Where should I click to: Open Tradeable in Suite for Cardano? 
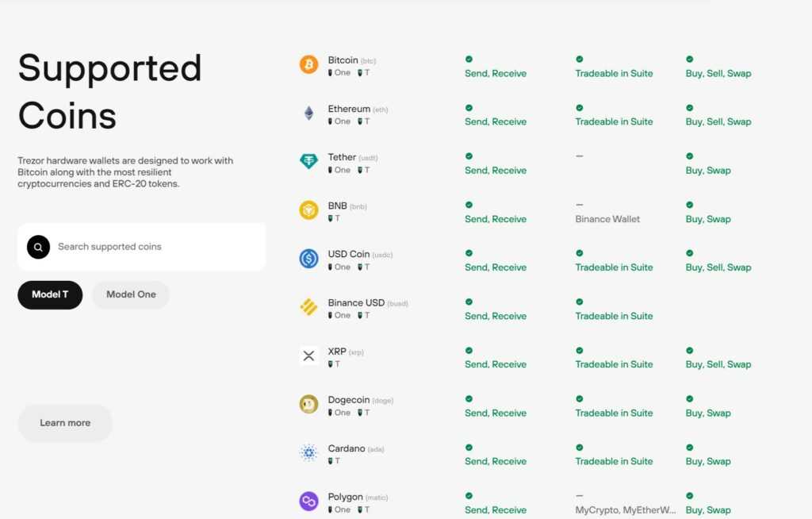pyautogui.click(x=614, y=461)
